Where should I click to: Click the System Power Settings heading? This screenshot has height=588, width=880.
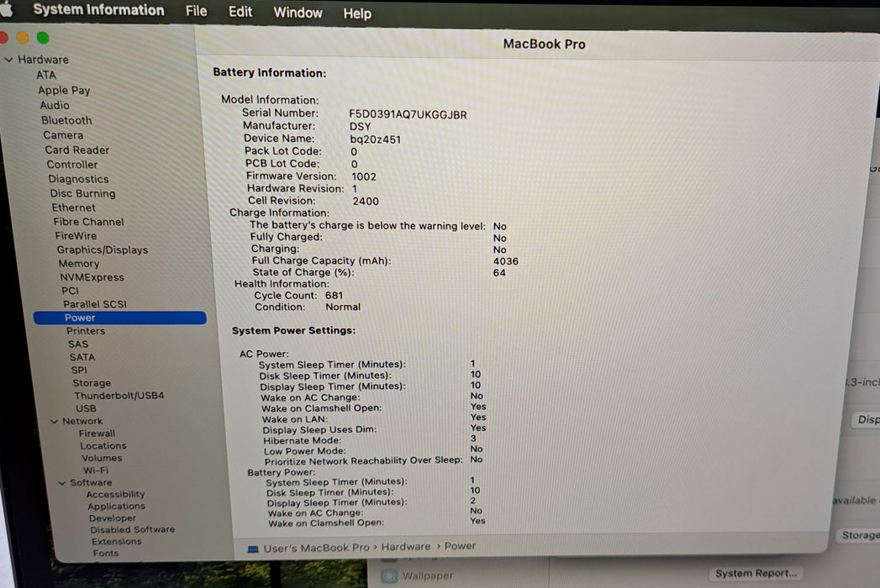293,330
